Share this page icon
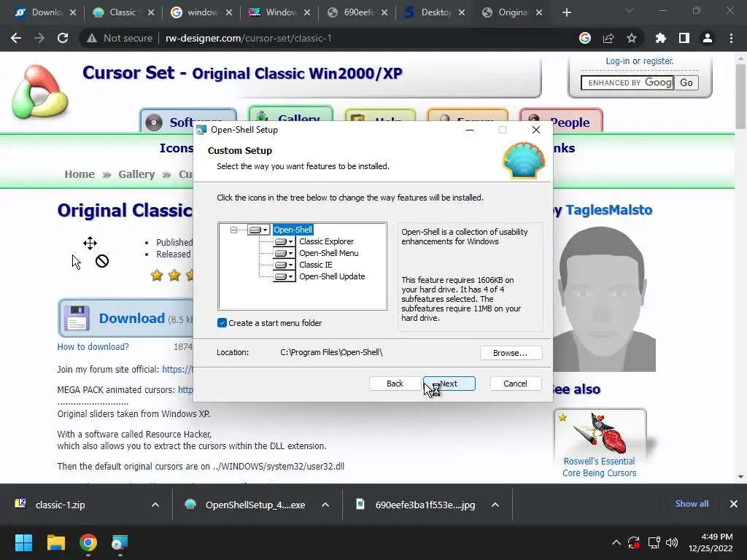 click(608, 38)
